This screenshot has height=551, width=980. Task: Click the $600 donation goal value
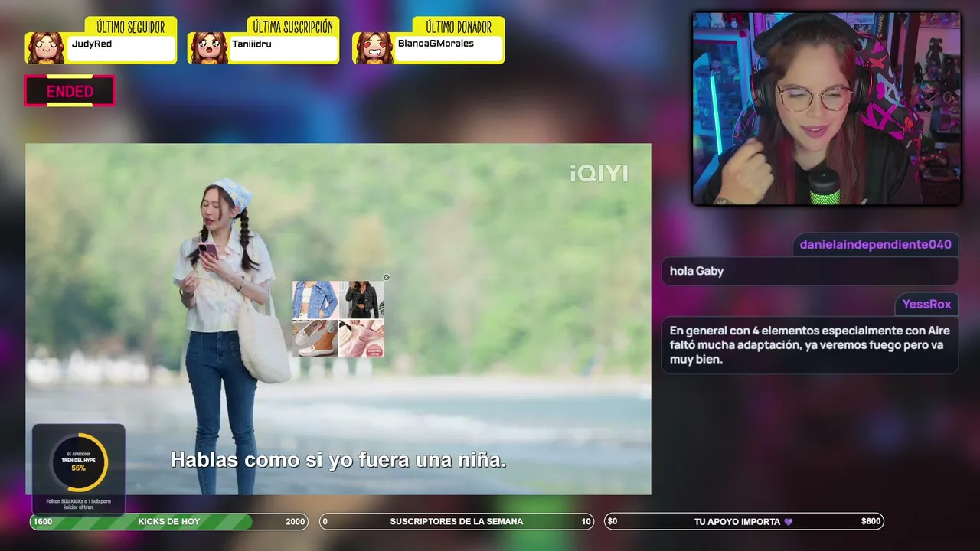(x=871, y=522)
